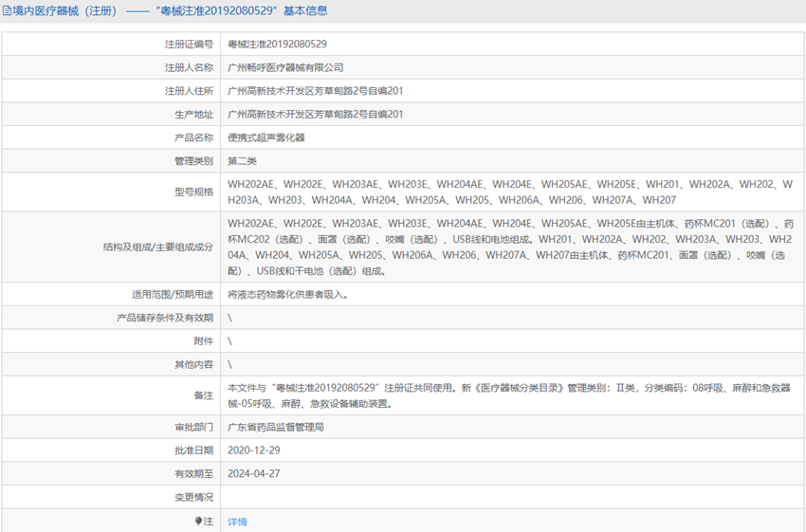The image size is (806, 532).
Task: Select the remark text in 备注 row
Action: coord(509,395)
